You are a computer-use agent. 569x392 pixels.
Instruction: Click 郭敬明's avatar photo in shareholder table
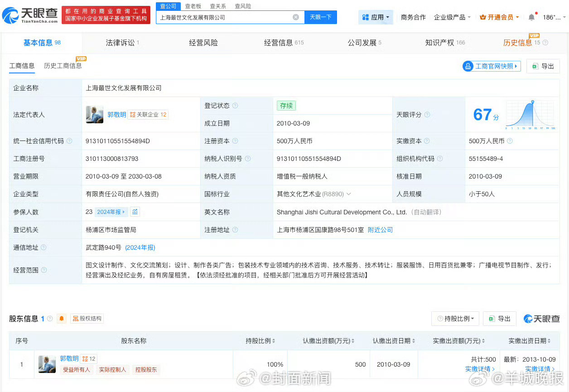point(47,364)
